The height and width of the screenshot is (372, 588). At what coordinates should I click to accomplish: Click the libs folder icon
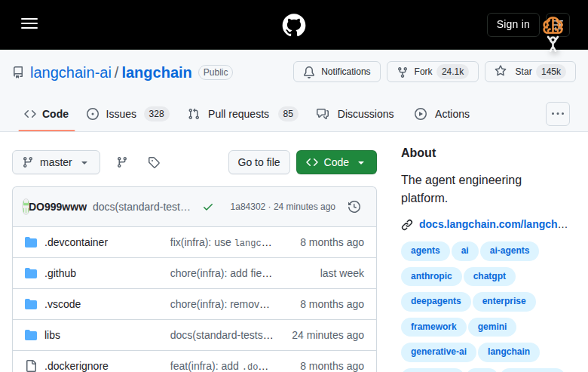pyautogui.click(x=31, y=335)
